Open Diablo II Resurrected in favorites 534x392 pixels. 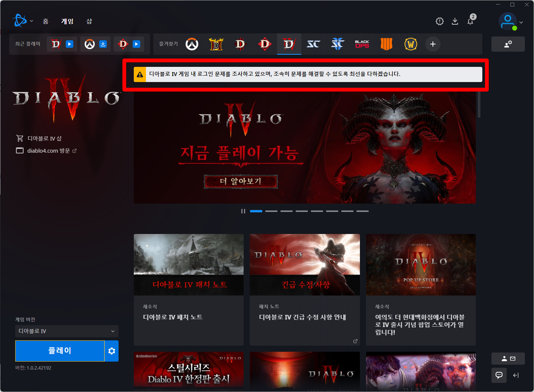[216, 44]
